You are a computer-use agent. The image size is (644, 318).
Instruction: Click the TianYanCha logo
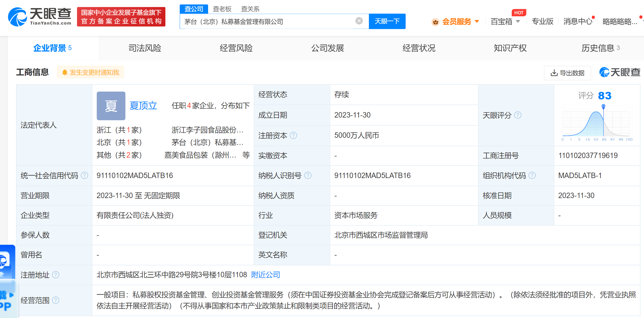pos(39,17)
